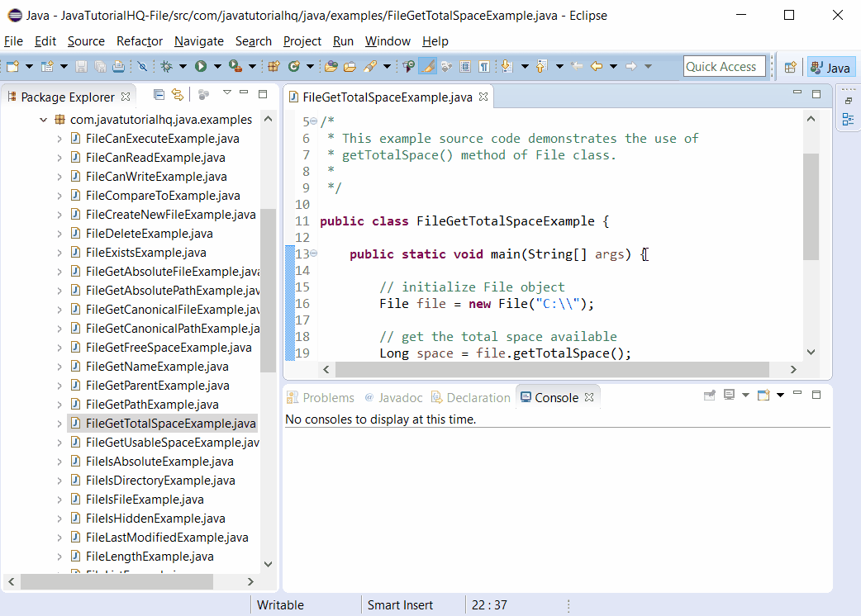Click the Open Task folder icon

coord(350,66)
